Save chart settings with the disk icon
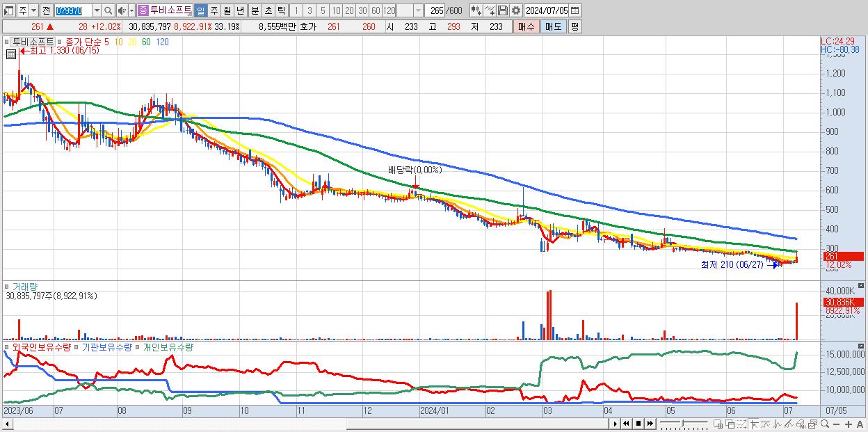This screenshot has width=868, height=432. click(x=503, y=10)
